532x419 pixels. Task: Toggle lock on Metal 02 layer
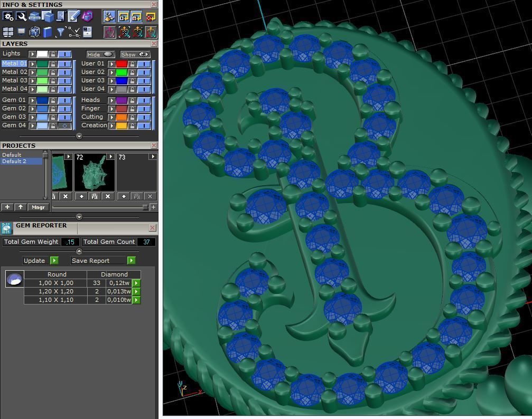click(x=53, y=72)
